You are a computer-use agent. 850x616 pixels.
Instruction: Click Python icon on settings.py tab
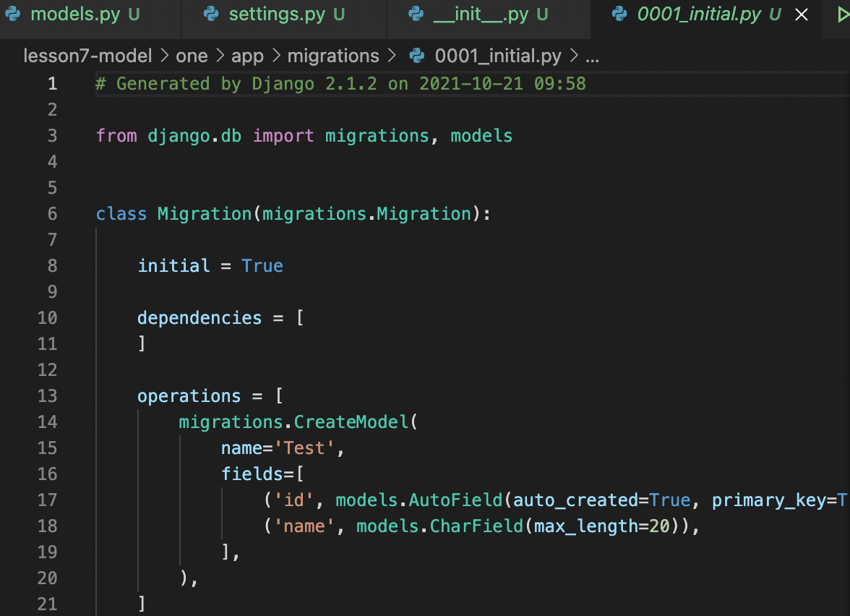[211, 14]
